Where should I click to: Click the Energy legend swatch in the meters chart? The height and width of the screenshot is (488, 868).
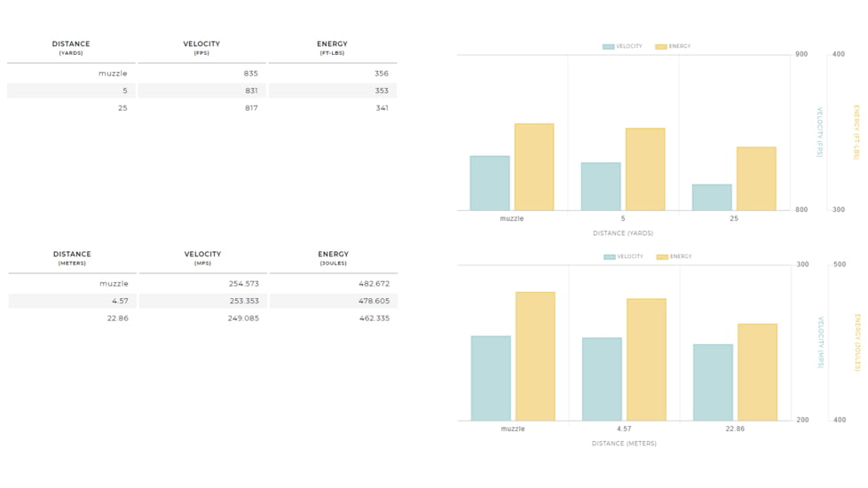coord(662,257)
